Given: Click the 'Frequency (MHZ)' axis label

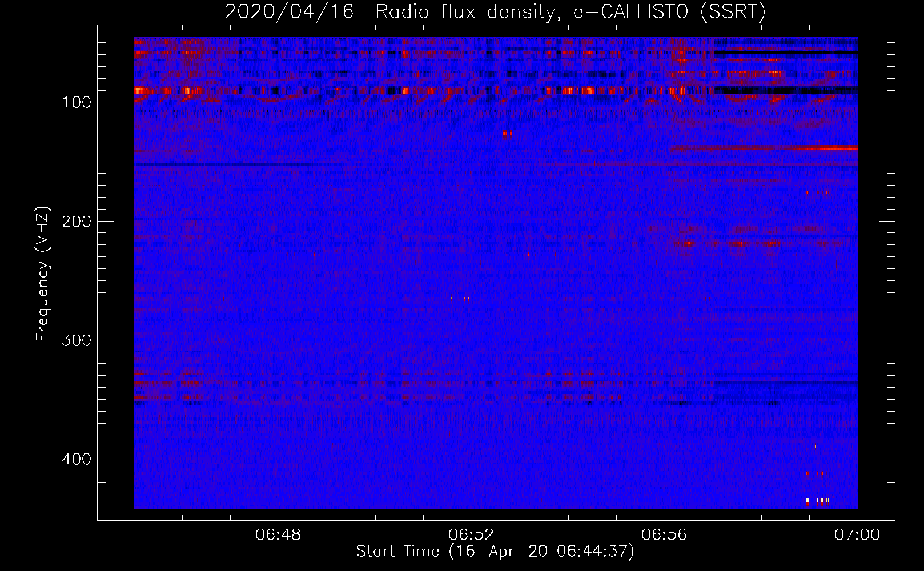Looking at the screenshot, I should [x=43, y=274].
